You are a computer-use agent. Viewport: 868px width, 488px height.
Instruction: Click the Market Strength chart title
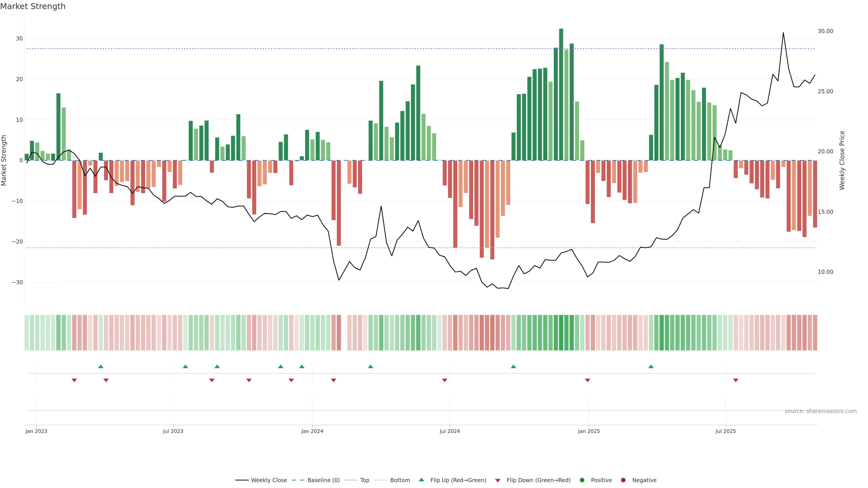coord(33,6)
